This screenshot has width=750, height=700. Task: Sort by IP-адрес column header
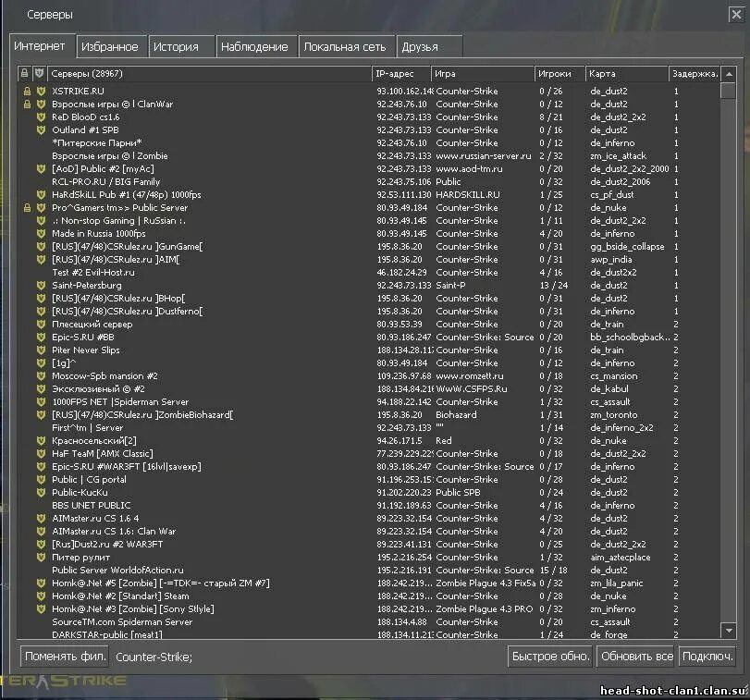401,74
